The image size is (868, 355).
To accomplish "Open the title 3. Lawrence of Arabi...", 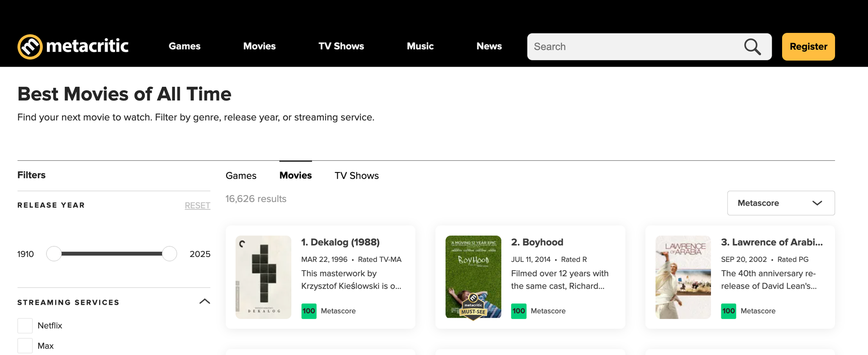I will tap(772, 242).
